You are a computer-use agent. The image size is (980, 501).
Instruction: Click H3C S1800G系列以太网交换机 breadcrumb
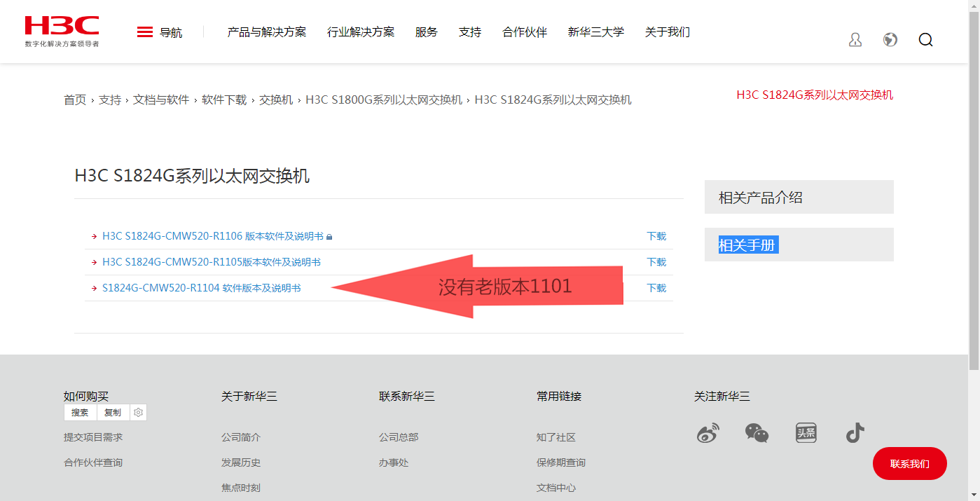pyautogui.click(x=384, y=100)
